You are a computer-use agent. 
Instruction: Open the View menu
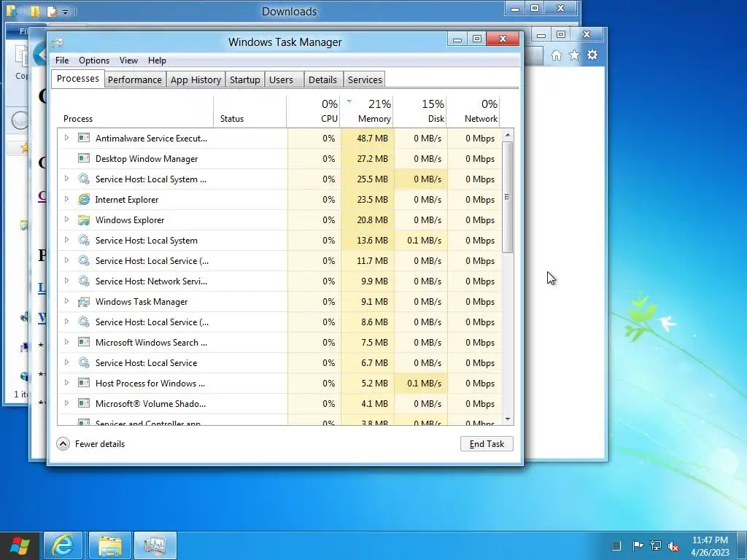point(128,61)
